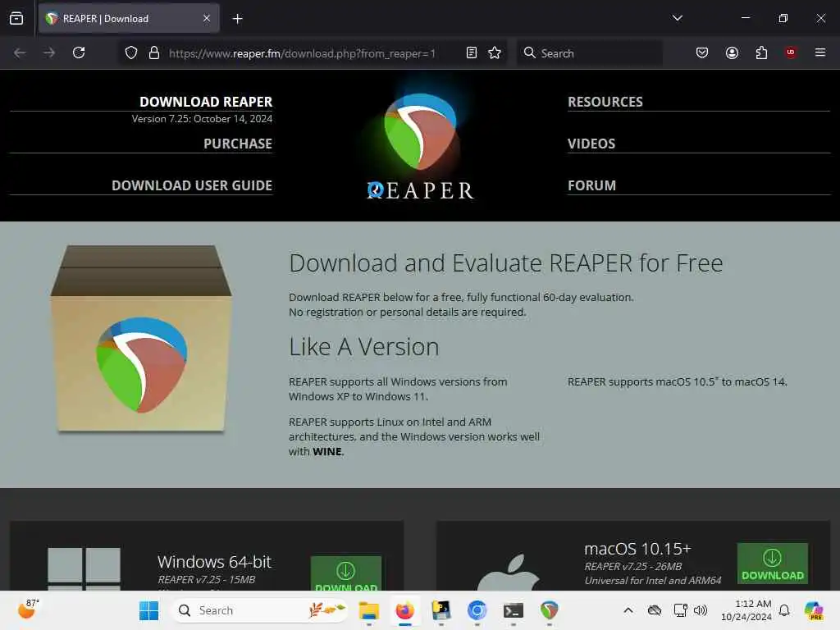Click the taskbar Search box

click(259, 610)
